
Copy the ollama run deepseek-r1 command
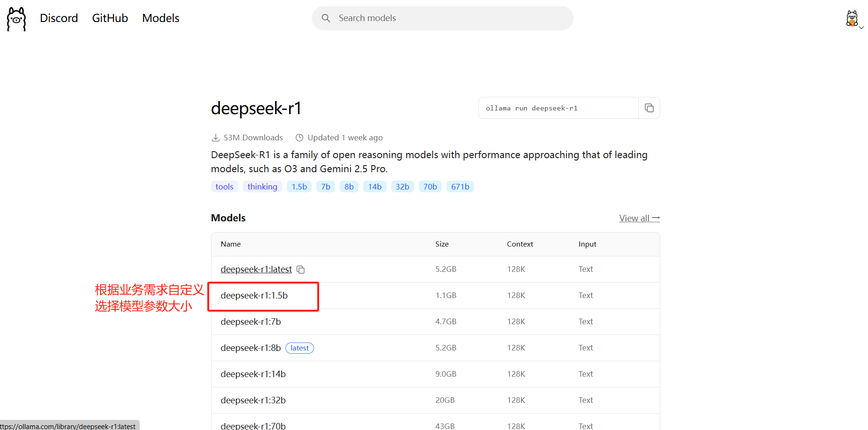pos(649,108)
